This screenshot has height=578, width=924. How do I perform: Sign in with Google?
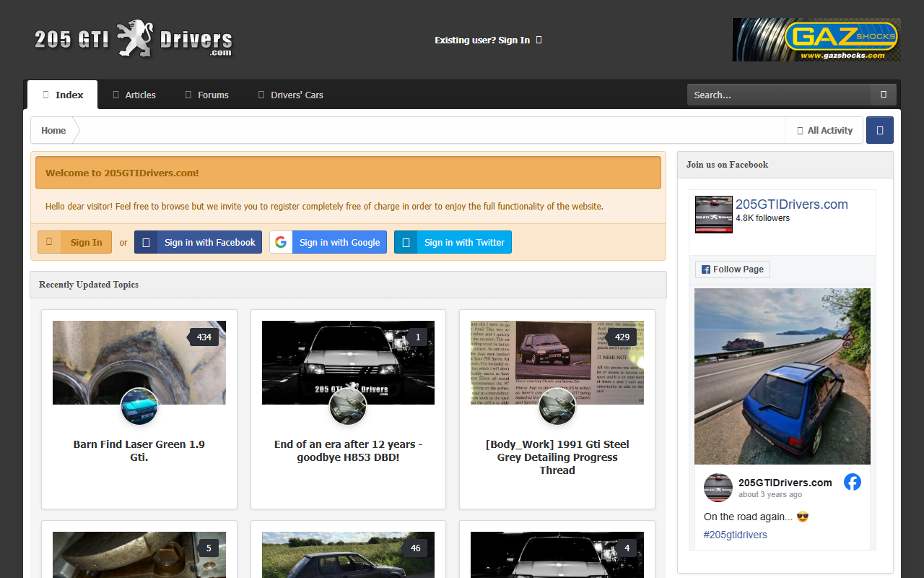pyautogui.click(x=328, y=242)
